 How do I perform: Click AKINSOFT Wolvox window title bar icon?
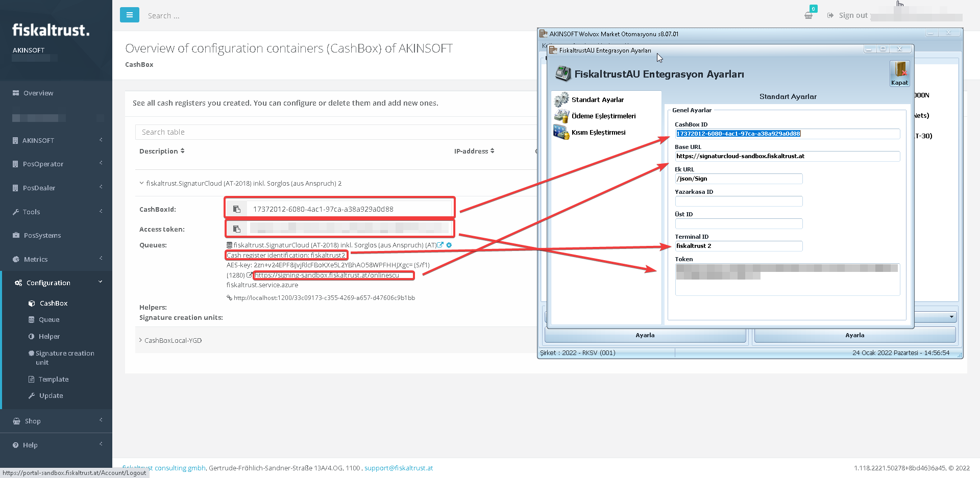[x=544, y=34]
